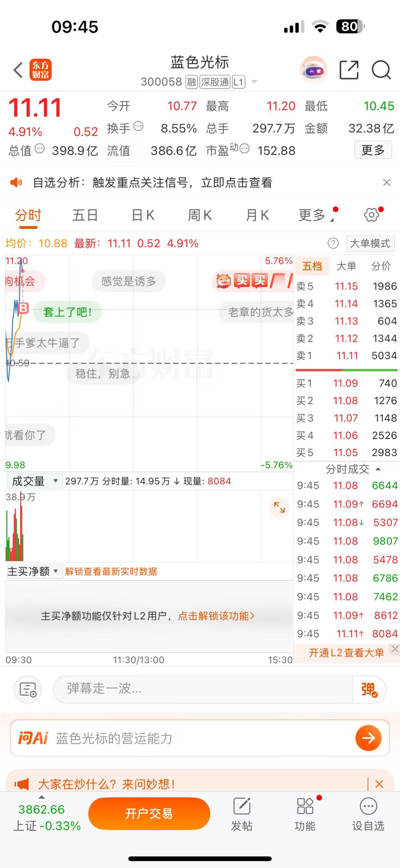This screenshot has height=868, width=400.
Task: Tap 解锁查看最新实时数据 link
Action: click(x=111, y=572)
